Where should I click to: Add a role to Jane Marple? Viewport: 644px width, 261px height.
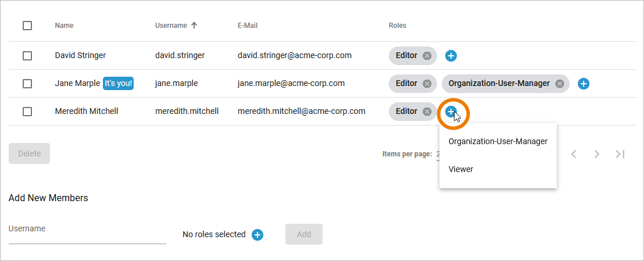coord(584,84)
